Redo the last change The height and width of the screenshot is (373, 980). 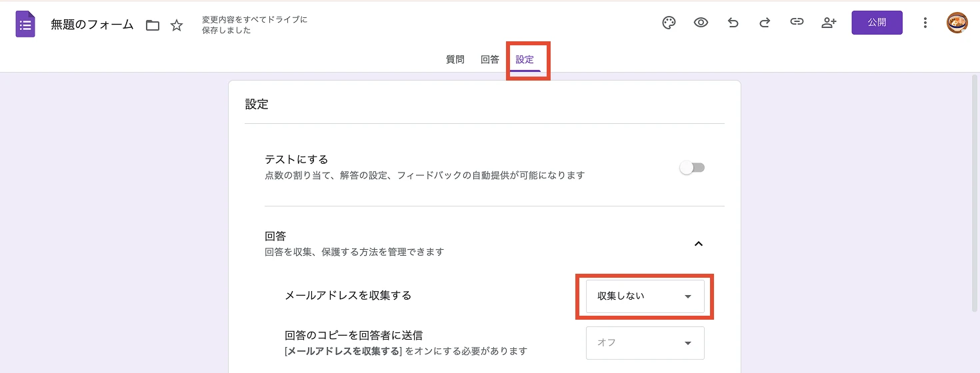(765, 23)
